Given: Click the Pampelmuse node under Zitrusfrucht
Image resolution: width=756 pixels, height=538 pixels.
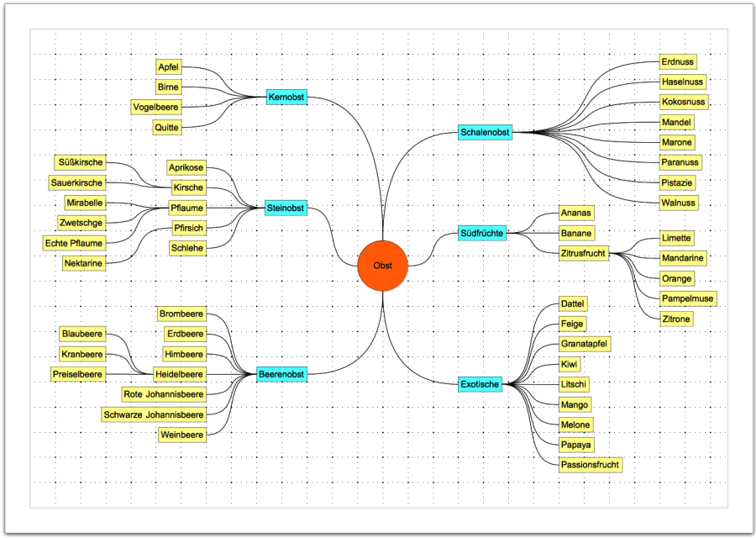Looking at the screenshot, I should 688,298.
